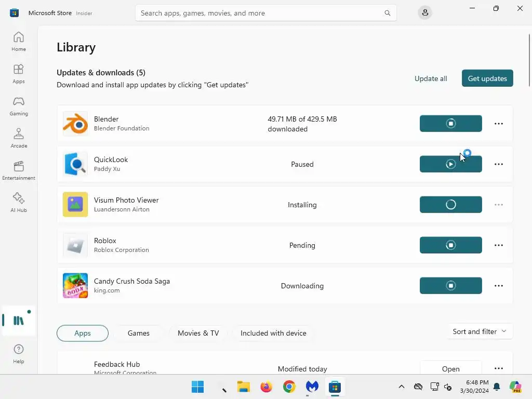Show hidden system tray icons
The height and width of the screenshot is (399, 532).
pos(402,387)
